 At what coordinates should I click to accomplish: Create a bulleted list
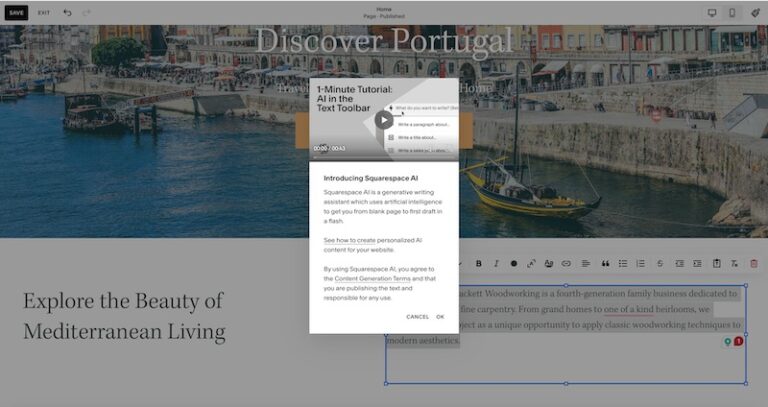pos(622,264)
